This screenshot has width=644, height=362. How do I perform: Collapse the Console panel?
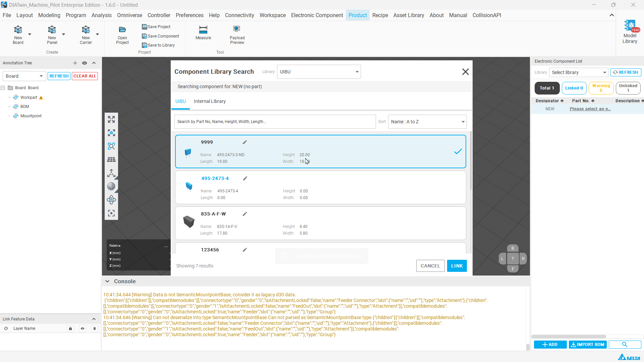[107, 282]
